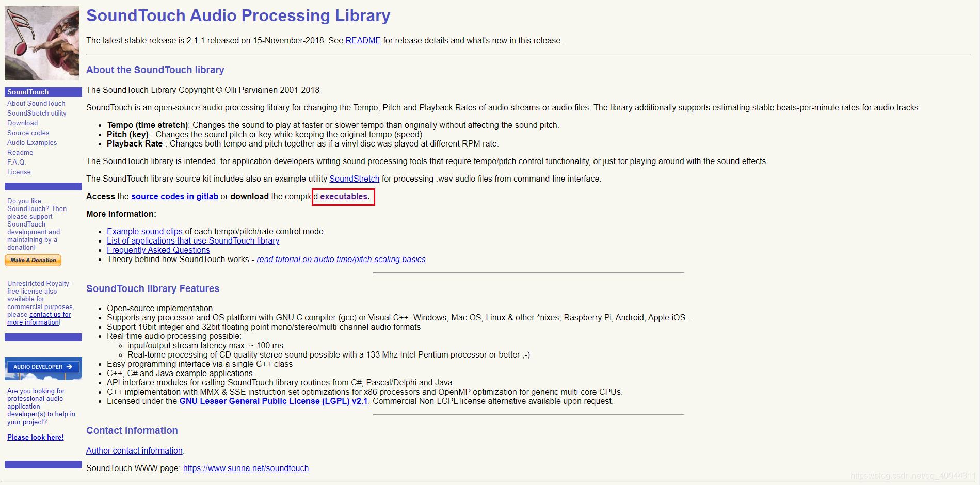Click the Audio Developer banner image
This screenshot has width=980, height=485.
click(43, 368)
